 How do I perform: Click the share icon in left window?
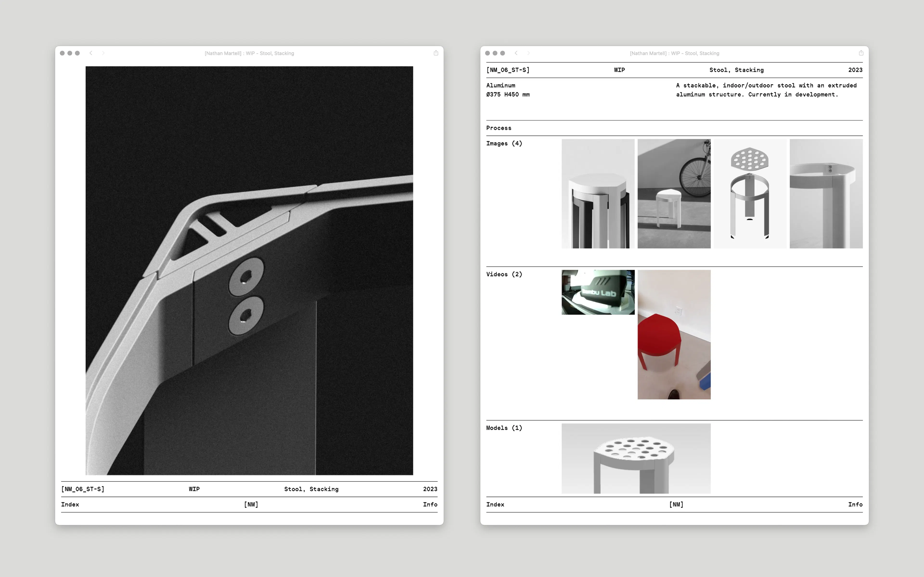pyautogui.click(x=436, y=53)
